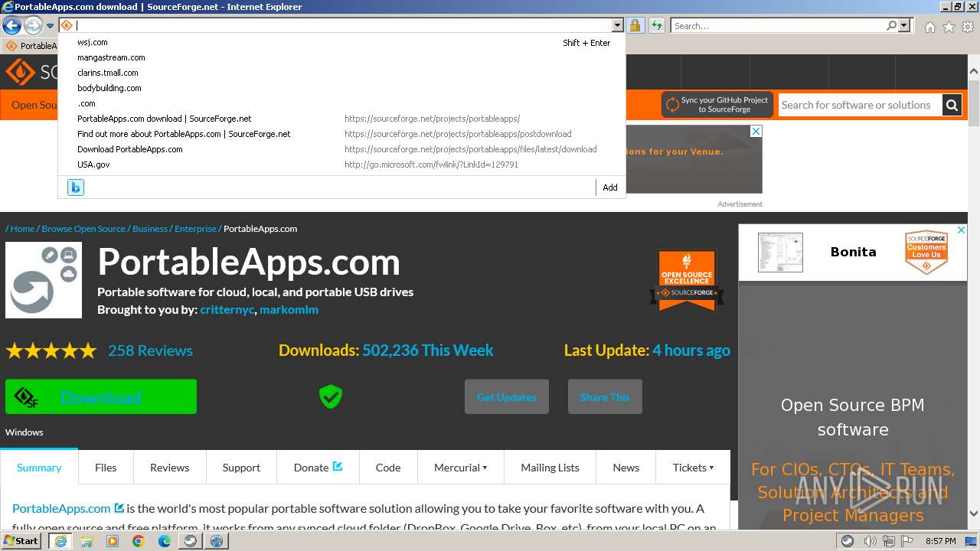980x551 pixels.
Task: Click the green Download button
Action: pyautogui.click(x=101, y=396)
